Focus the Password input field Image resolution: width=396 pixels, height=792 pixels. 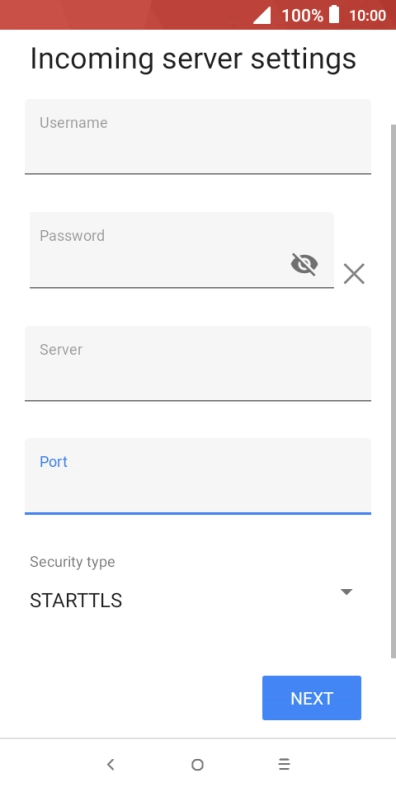(x=182, y=250)
